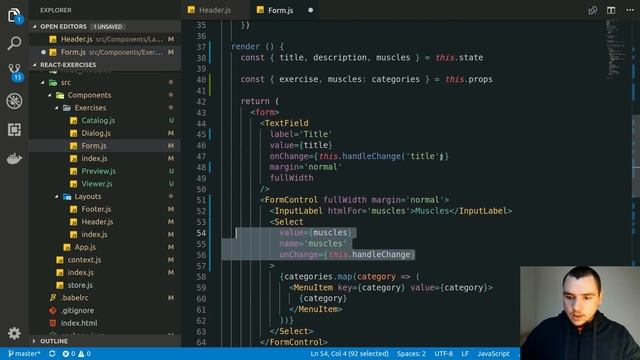This screenshot has height=360, width=640.
Task: Click the </FormControl> closing tag
Action: click(294, 342)
